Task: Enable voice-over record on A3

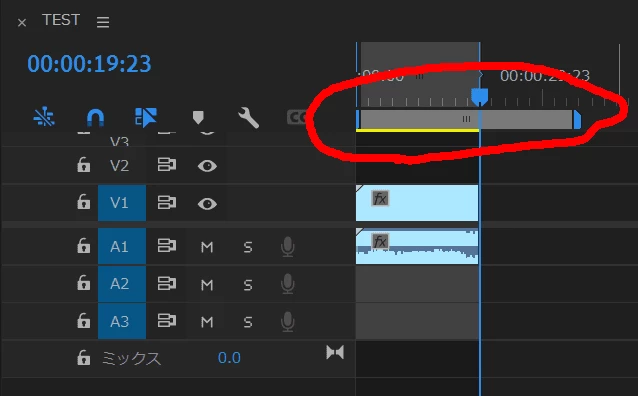Action: (288, 322)
